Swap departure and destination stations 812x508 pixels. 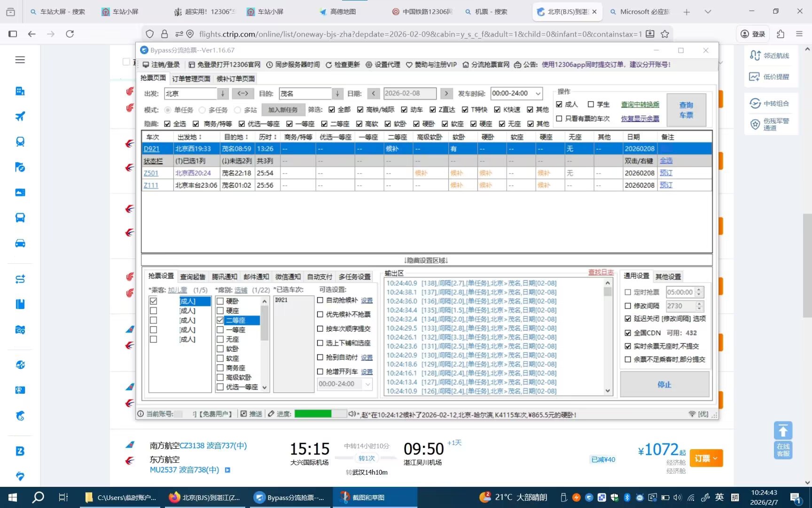pos(242,94)
